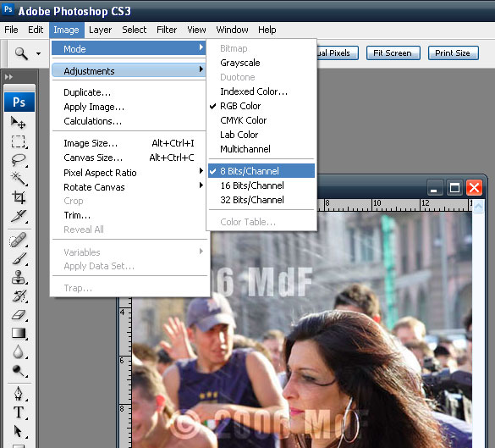The width and height of the screenshot is (495, 448).
Task: Select the Eraser tool
Action: pos(19,315)
